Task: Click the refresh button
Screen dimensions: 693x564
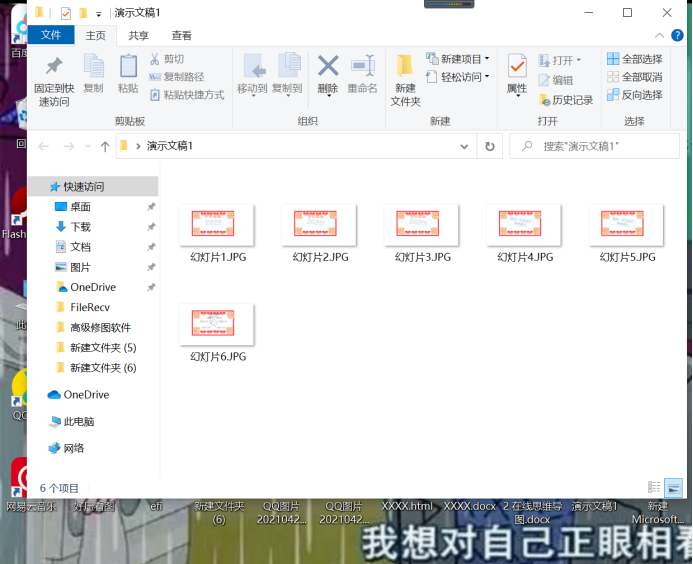Action: click(x=490, y=146)
